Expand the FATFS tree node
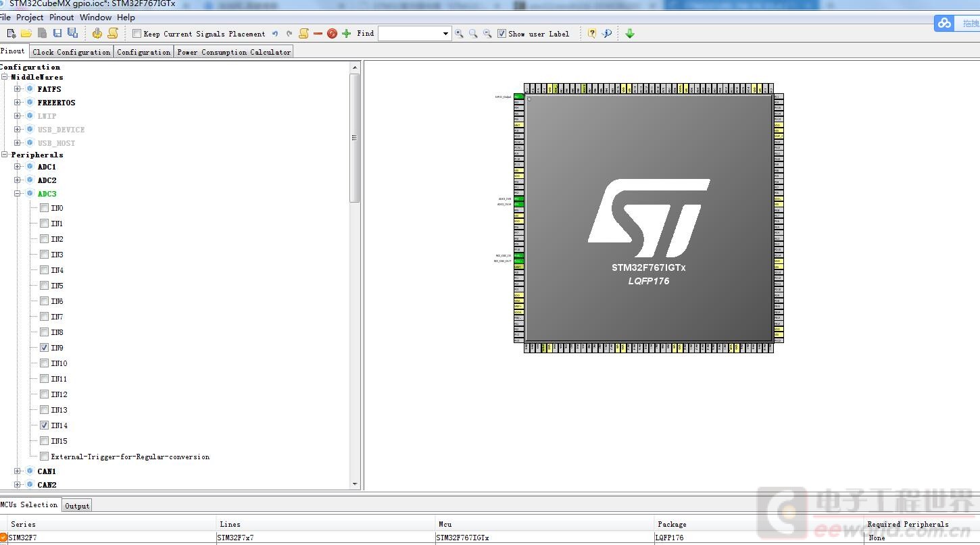 [17, 88]
